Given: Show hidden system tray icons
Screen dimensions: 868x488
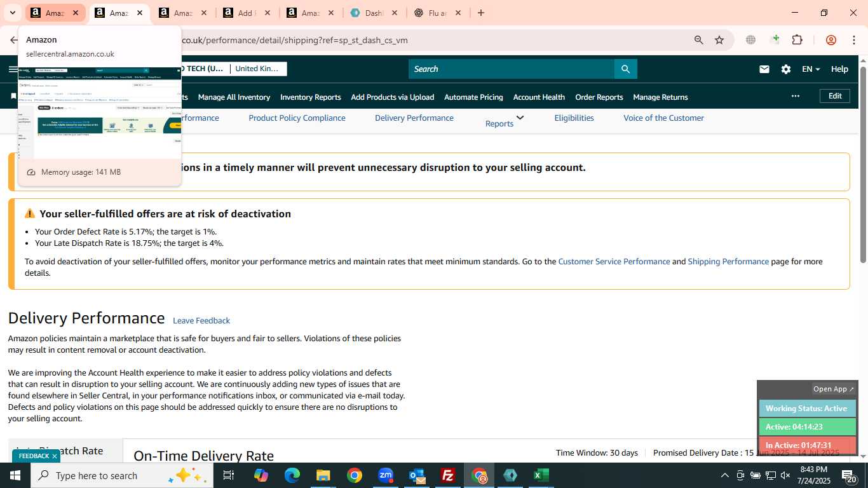Looking at the screenshot, I should point(724,475).
